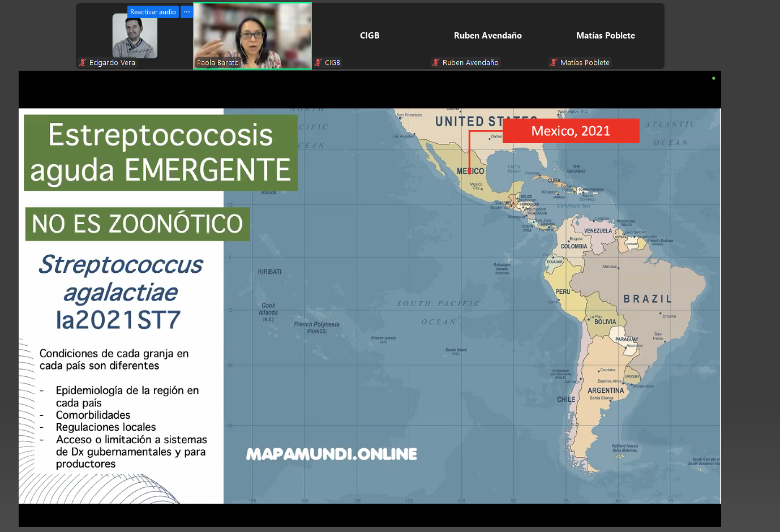The width and height of the screenshot is (780, 532).
Task: Click the Ia2021ST7 strain label
Action: (118, 320)
